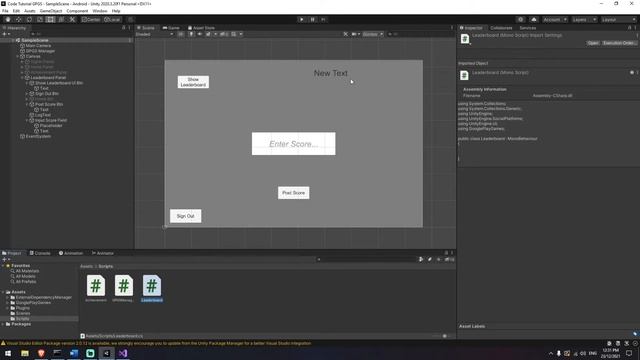Open Visual Studio from the taskbar
Image resolution: width=640 pixels, height=360 pixels.
click(x=123, y=353)
